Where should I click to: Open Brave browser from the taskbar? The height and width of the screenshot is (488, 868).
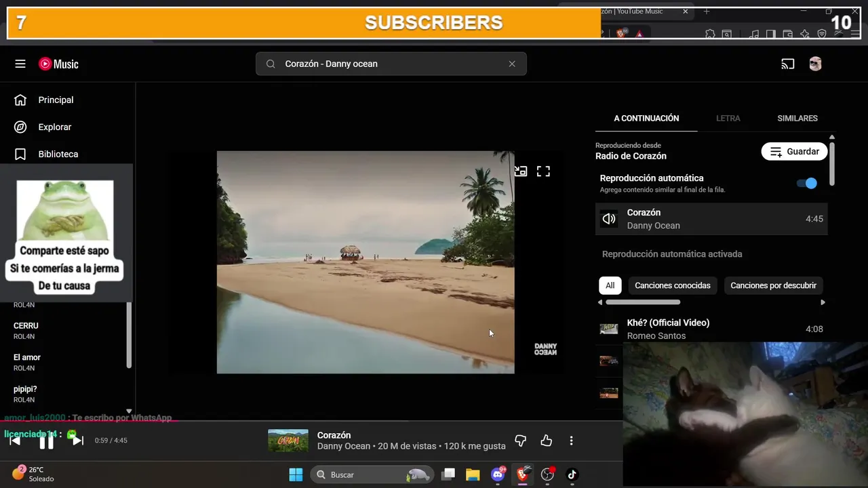coord(522,474)
